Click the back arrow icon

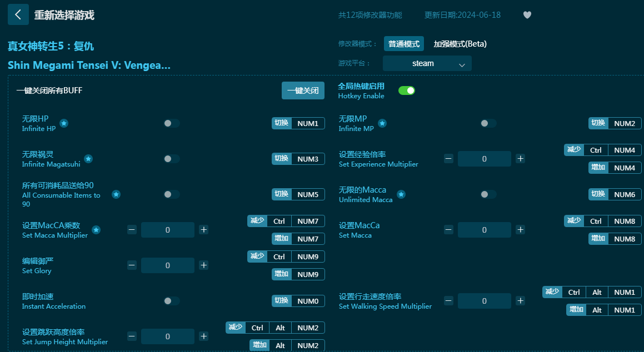(18, 15)
